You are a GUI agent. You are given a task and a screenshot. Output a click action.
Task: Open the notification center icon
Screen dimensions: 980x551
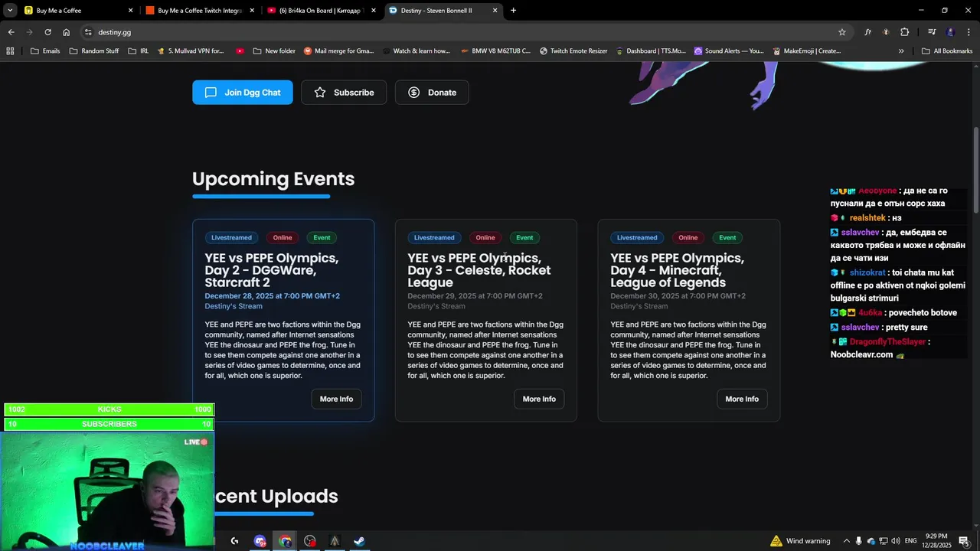pos(964,541)
